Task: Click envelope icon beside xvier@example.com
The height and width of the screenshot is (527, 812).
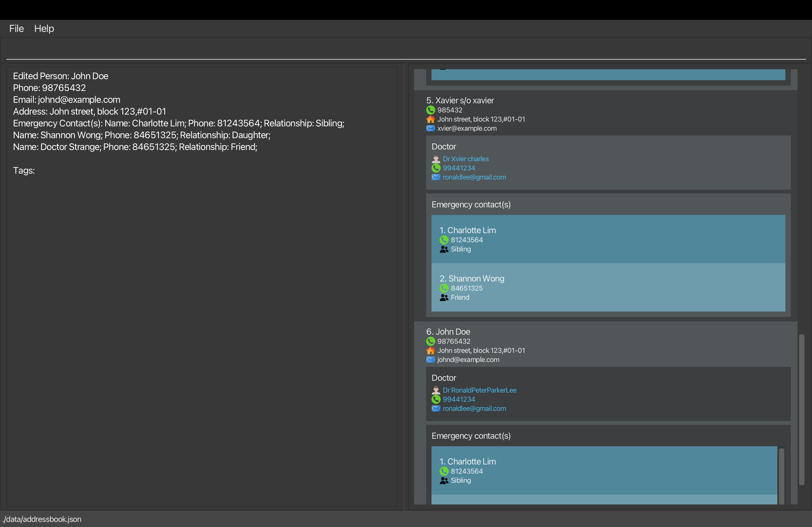Action: coord(430,129)
